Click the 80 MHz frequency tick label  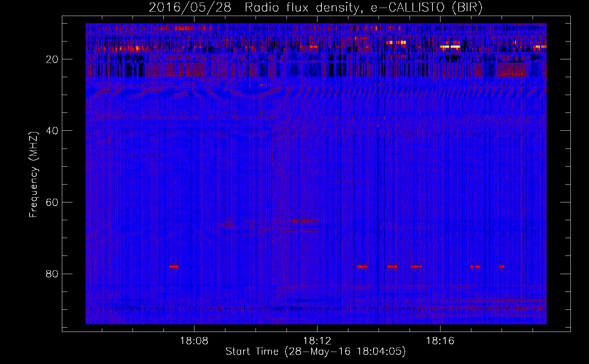click(x=52, y=274)
